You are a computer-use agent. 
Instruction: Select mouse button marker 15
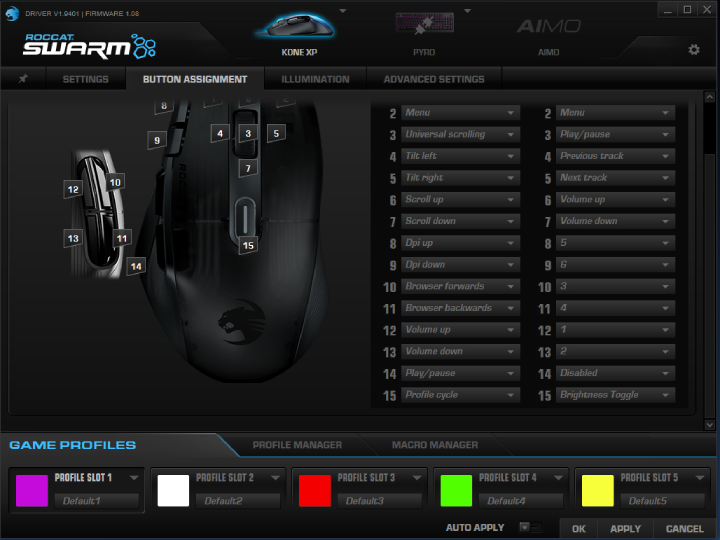click(248, 245)
